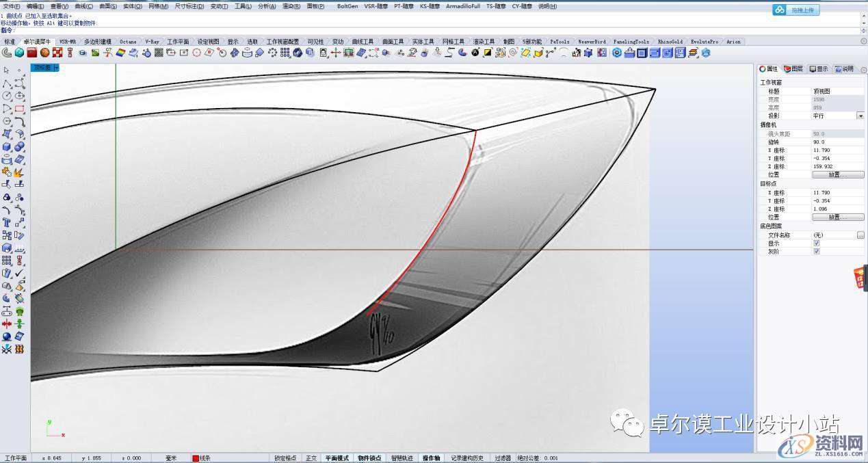Open the 顶视图 viewport title dropdown arrow

(56, 68)
